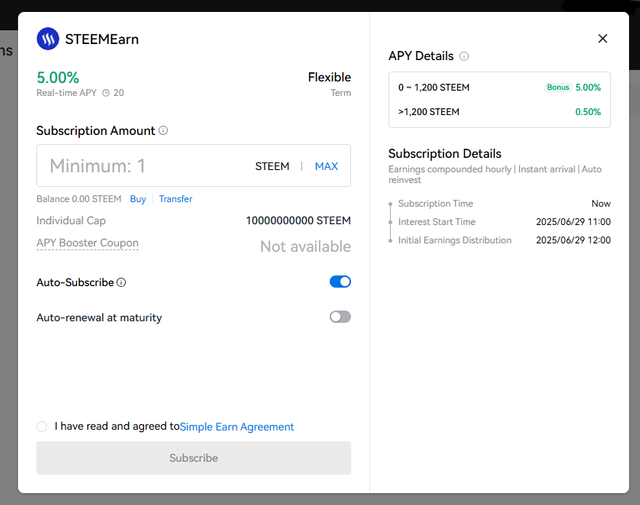Enable Auto-renewal at maturity switch

click(340, 317)
